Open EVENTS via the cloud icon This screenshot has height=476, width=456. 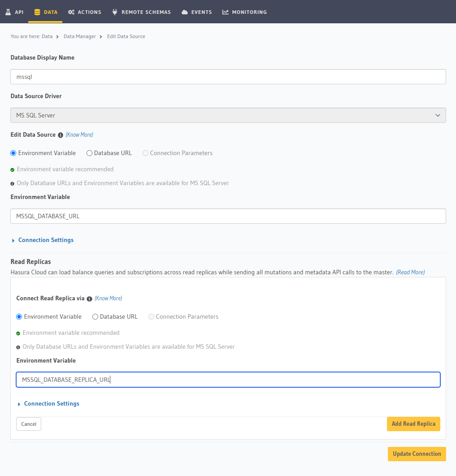(186, 12)
